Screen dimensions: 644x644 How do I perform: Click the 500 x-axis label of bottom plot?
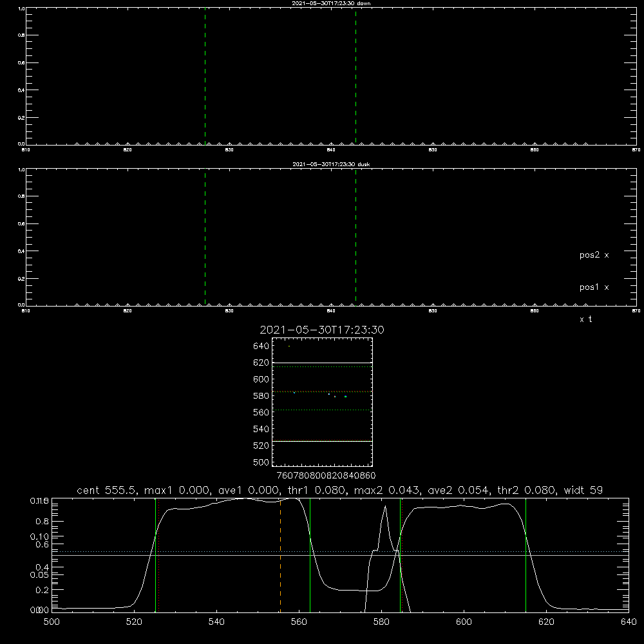pyautogui.click(x=52, y=622)
